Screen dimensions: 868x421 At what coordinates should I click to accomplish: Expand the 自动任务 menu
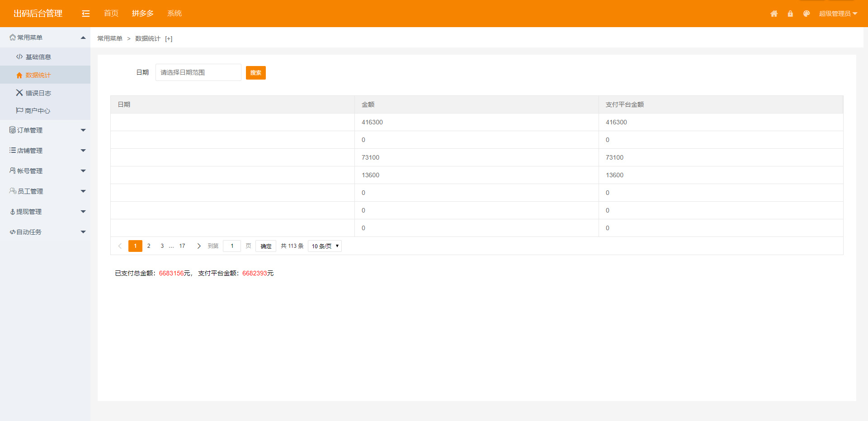pyautogui.click(x=45, y=232)
